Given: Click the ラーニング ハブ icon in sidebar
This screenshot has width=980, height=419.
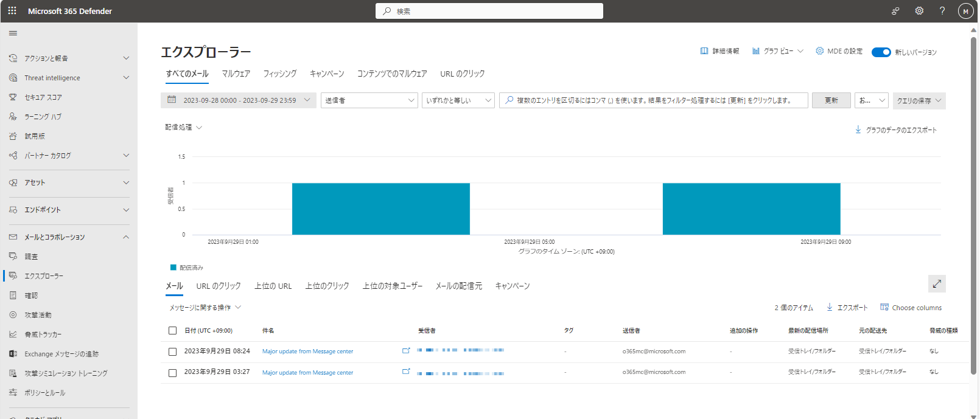Looking at the screenshot, I should pos(13,117).
